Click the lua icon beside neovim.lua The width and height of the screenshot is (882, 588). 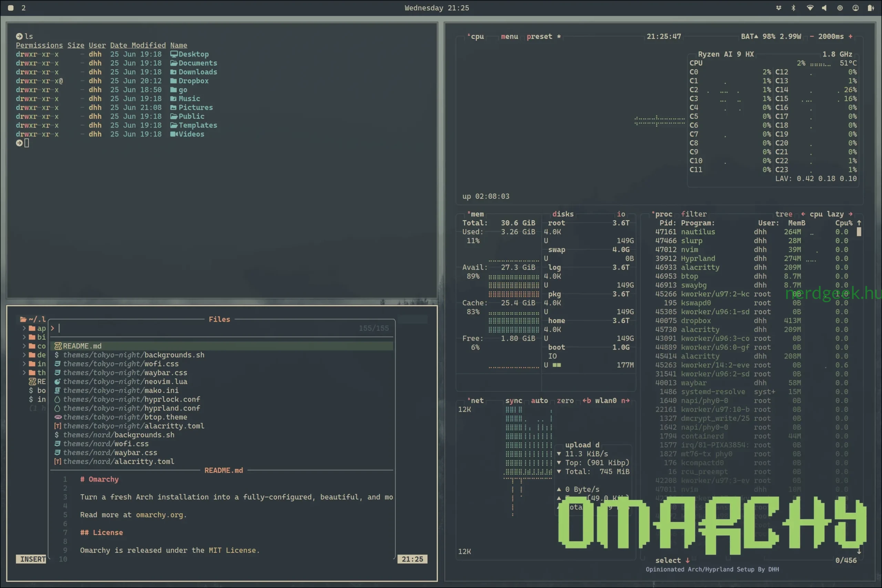coord(58,381)
